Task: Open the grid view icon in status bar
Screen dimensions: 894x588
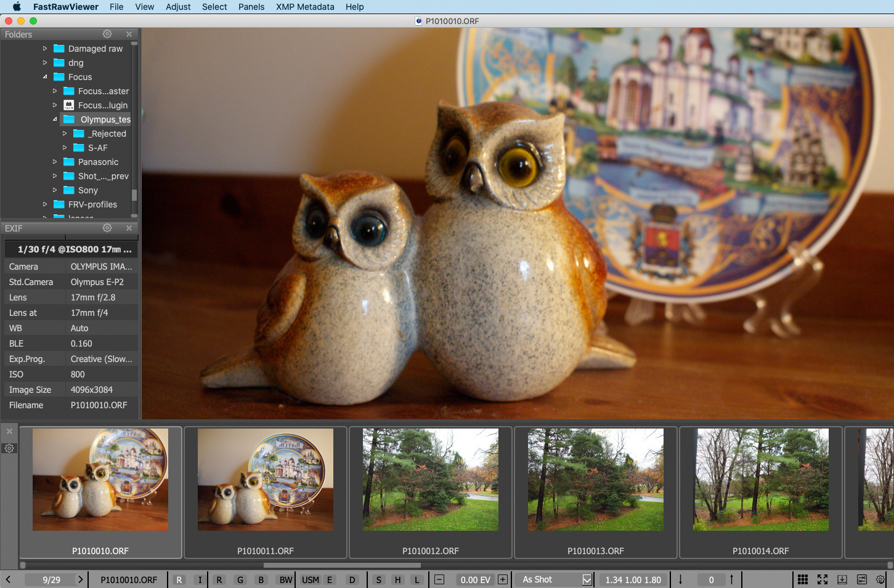Action: [x=802, y=579]
